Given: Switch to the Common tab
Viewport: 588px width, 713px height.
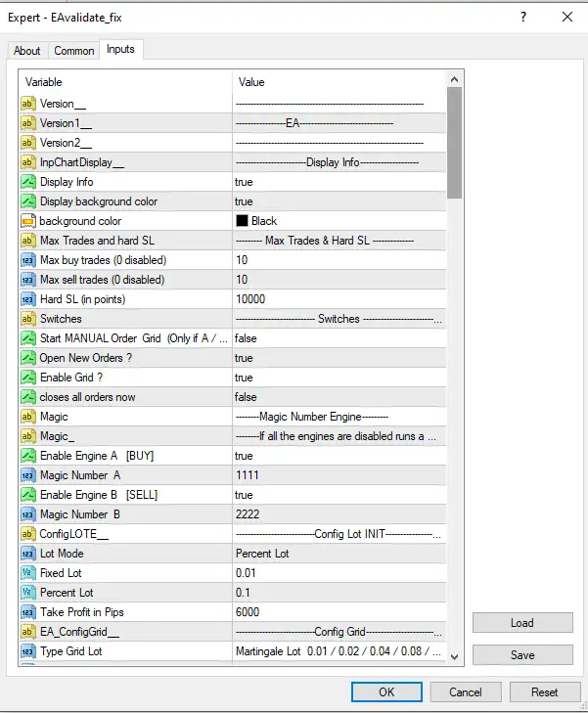Looking at the screenshot, I should click(x=74, y=51).
